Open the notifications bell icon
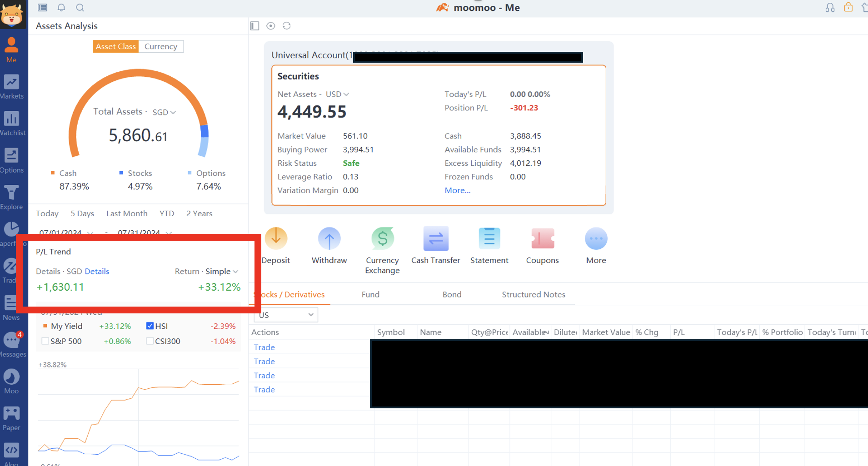The height and width of the screenshot is (466, 868). [61, 7]
